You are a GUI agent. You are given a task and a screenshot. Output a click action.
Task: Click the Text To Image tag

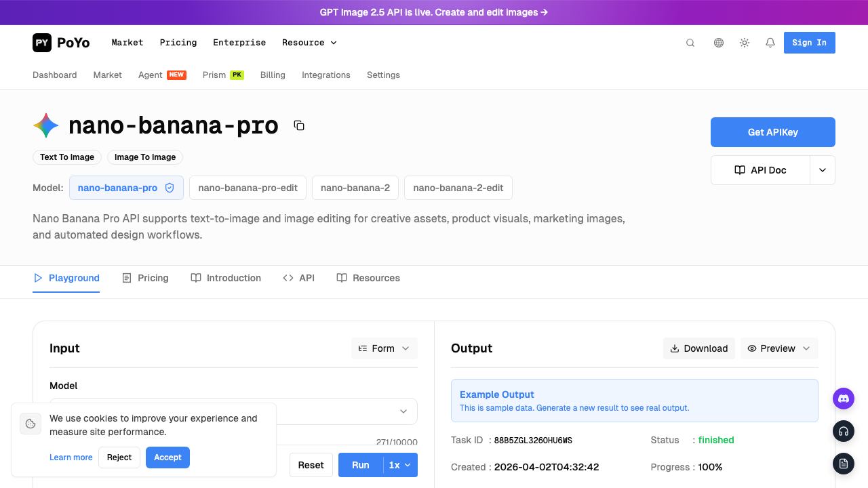(x=67, y=157)
